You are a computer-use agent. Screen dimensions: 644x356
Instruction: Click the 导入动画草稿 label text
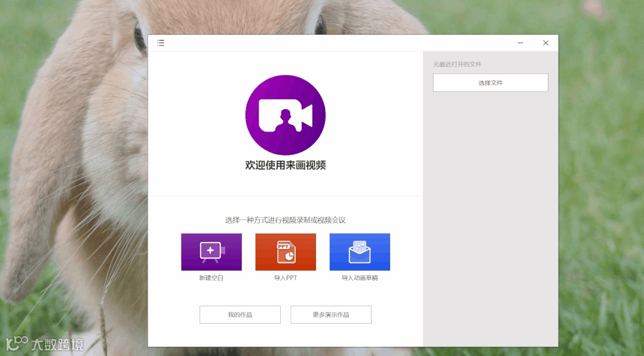360,278
